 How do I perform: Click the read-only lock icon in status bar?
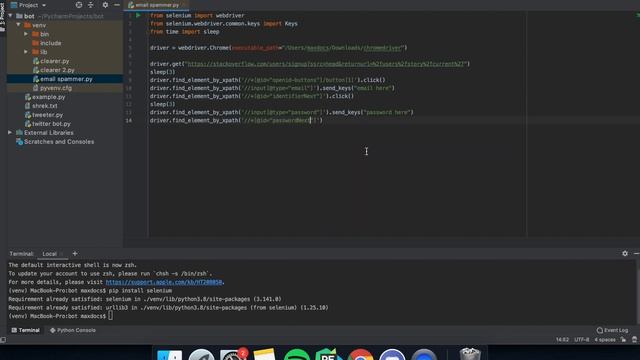[x=623, y=340]
